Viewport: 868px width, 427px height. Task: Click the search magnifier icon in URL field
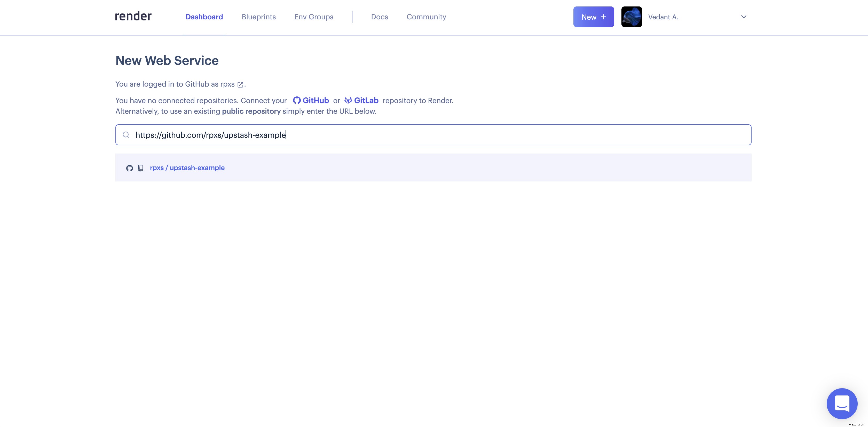pyautogui.click(x=126, y=135)
